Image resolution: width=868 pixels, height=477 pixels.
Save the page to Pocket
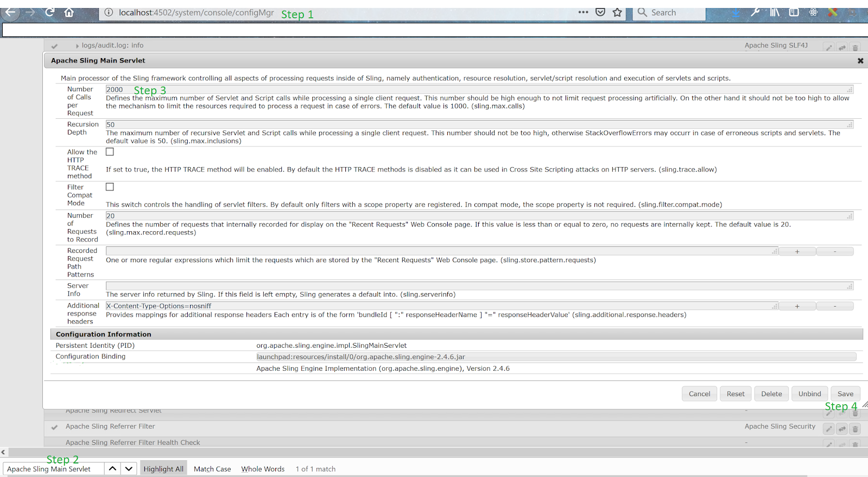click(600, 12)
